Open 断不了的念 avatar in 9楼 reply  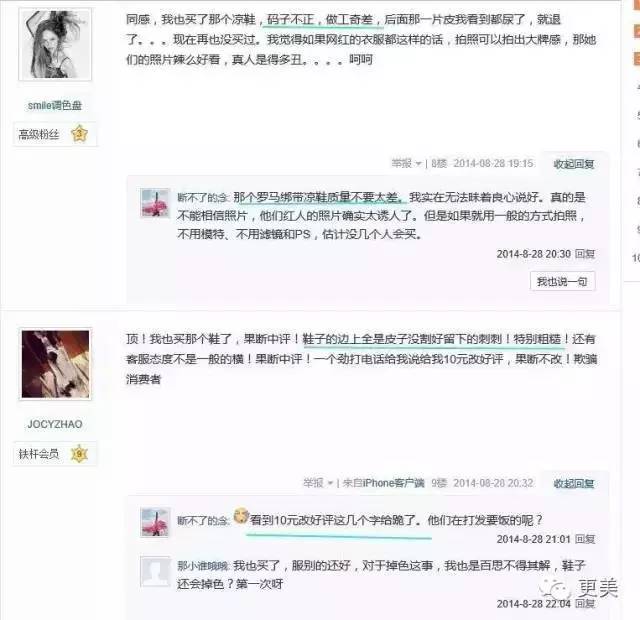155,523
